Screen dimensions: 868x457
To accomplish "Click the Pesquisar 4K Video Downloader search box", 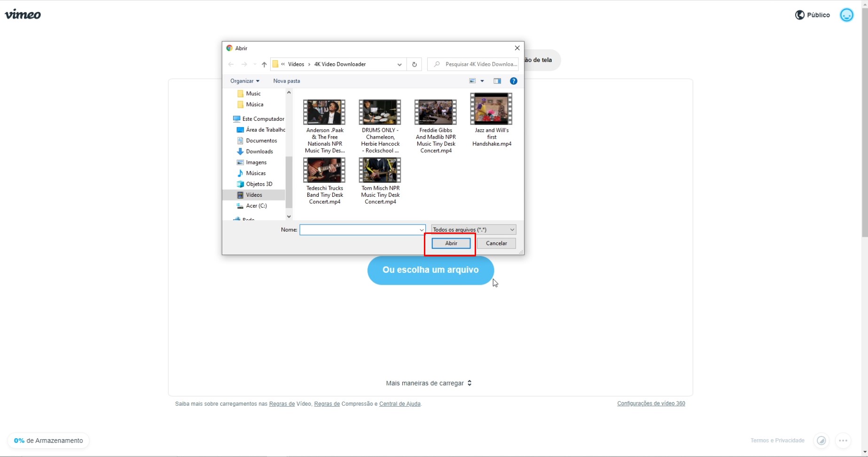I will point(473,64).
